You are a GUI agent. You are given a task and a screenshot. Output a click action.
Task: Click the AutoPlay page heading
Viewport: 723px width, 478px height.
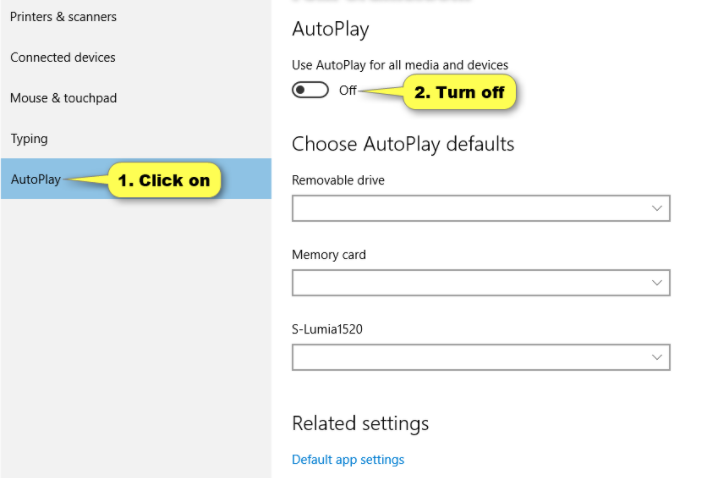click(331, 30)
